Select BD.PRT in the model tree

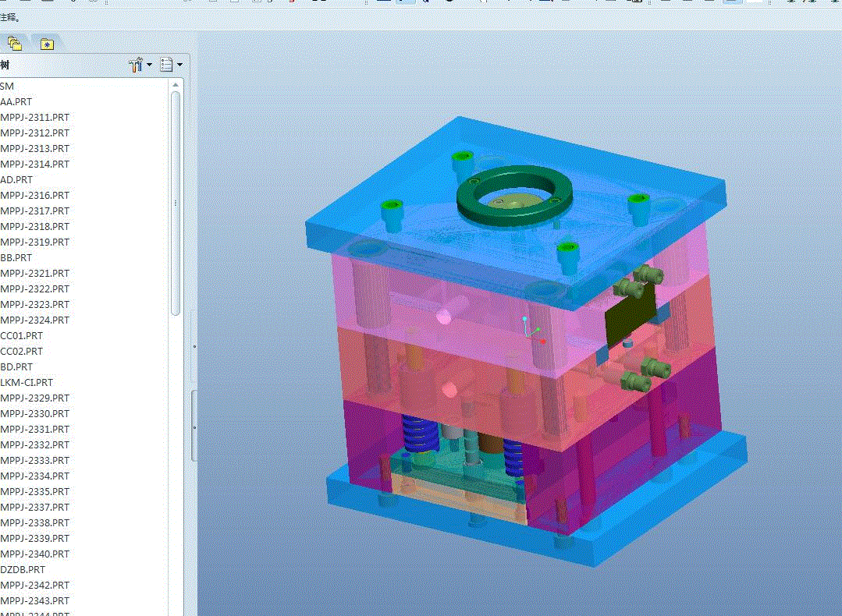[x=16, y=366]
